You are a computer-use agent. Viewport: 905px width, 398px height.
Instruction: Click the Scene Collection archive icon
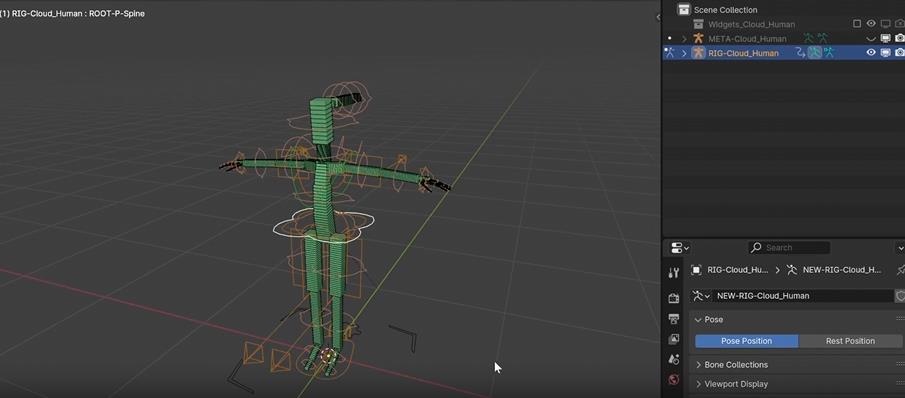(683, 9)
